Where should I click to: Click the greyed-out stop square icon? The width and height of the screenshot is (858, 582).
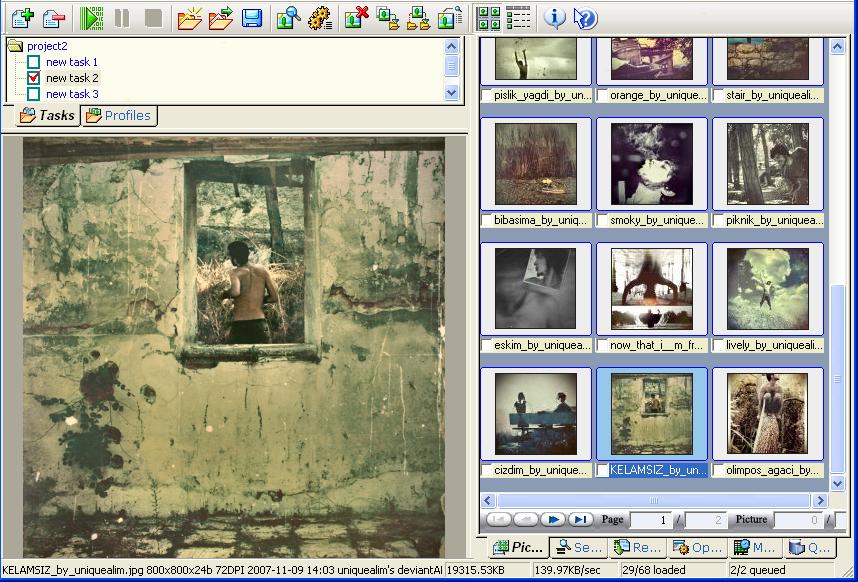153,18
